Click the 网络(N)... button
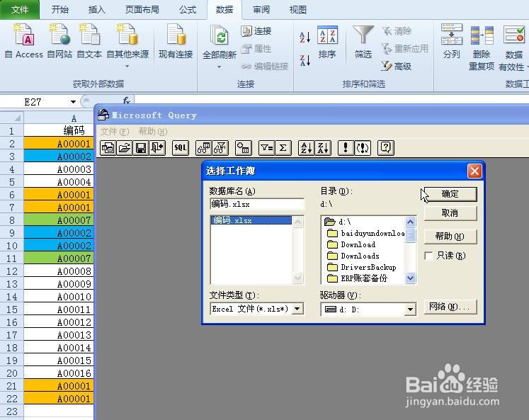The height and width of the screenshot is (420, 529). [450, 307]
